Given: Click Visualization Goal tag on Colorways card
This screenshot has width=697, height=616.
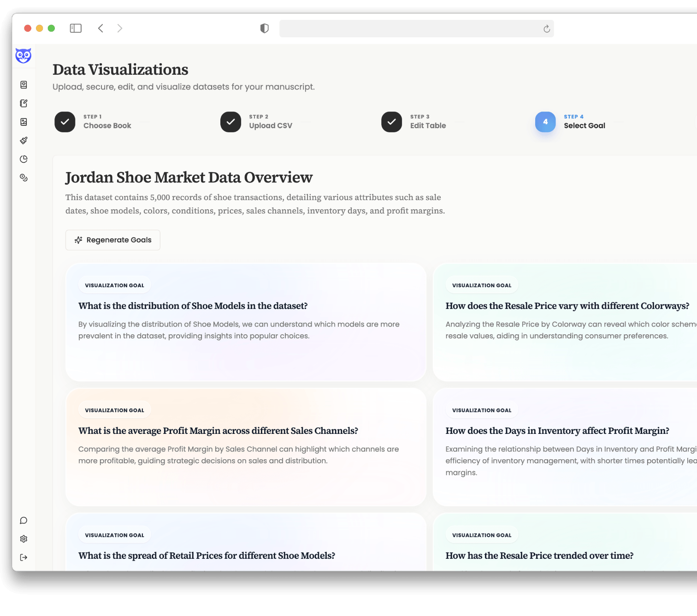Looking at the screenshot, I should point(482,285).
